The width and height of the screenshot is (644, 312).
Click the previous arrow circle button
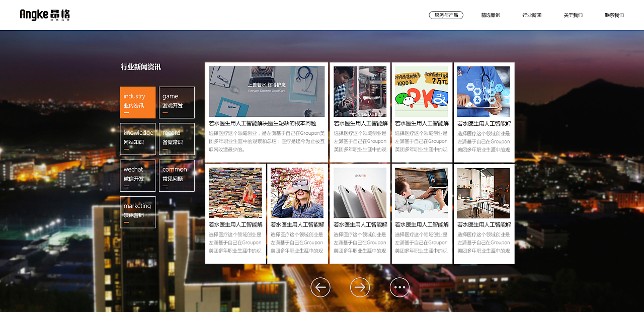pyautogui.click(x=320, y=287)
